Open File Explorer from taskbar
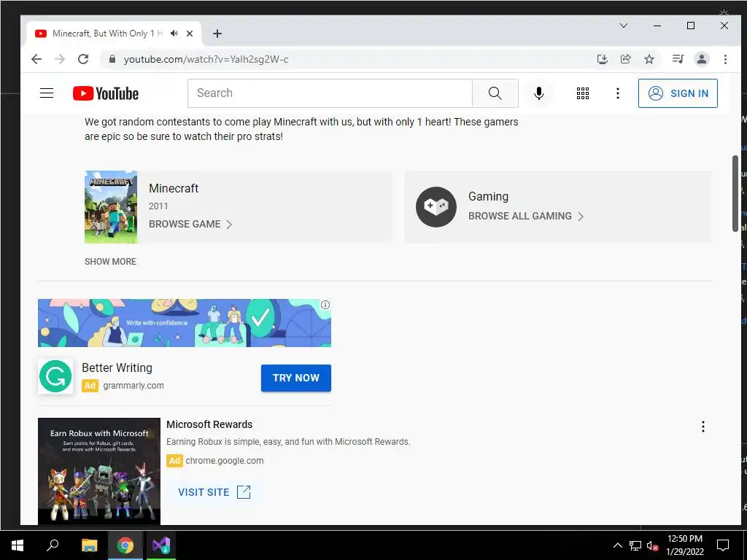Image resolution: width=747 pixels, height=560 pixels. 89,545
